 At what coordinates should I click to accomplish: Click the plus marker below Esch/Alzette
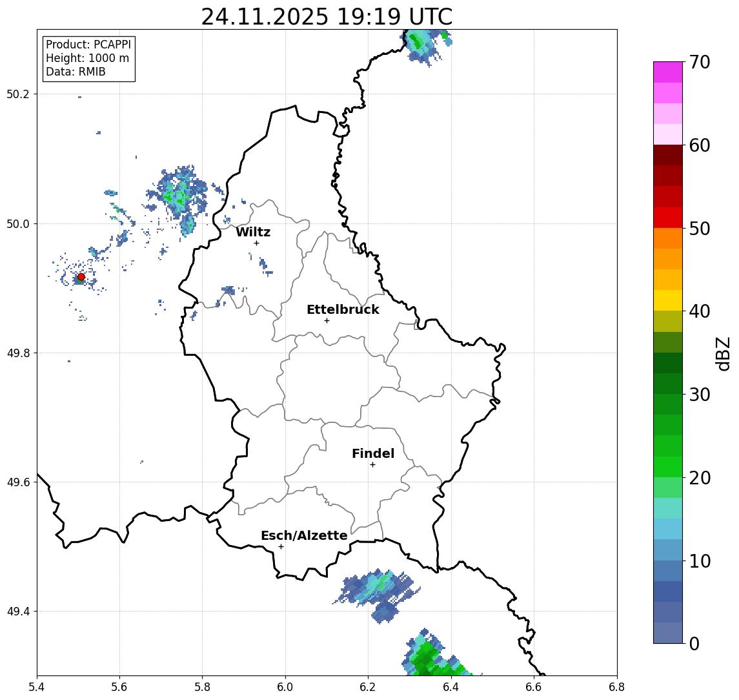point(281,547)
